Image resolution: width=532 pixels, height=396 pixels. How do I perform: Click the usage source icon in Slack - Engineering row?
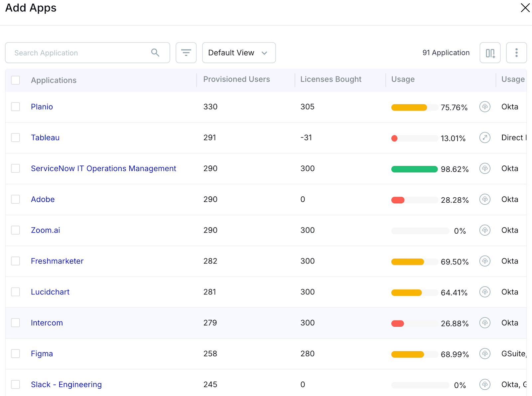tap(485, 384)
